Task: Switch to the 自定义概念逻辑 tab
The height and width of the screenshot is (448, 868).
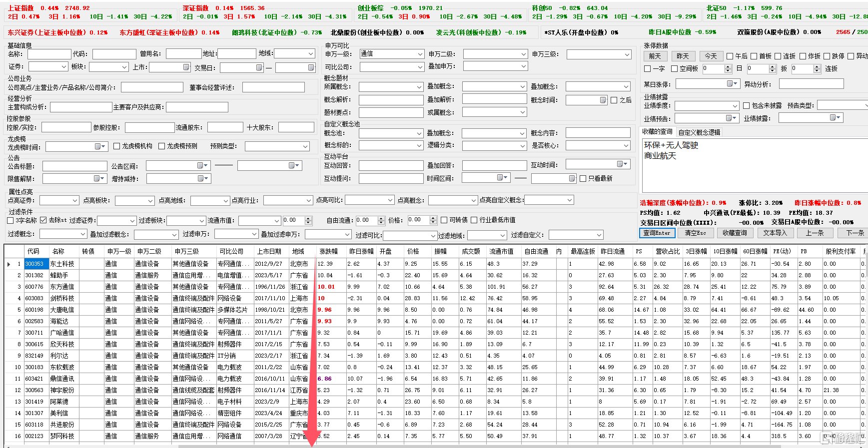Action: (x=699, y=132)
